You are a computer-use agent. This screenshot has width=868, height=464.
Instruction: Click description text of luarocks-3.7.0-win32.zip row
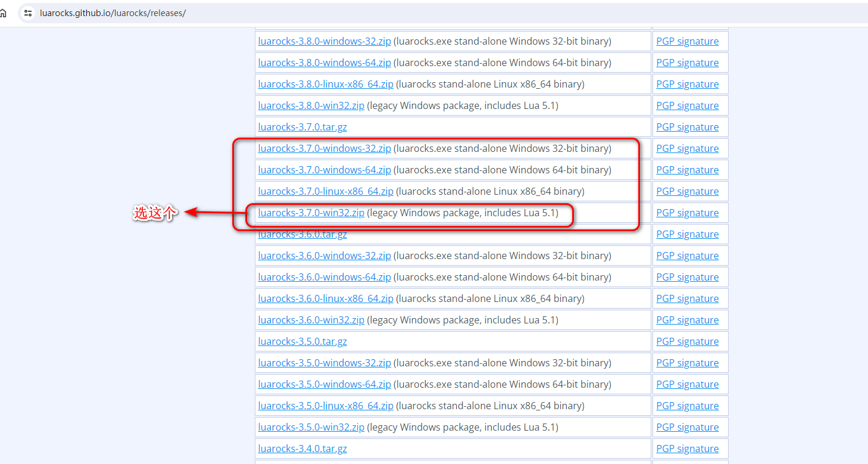pyautogui.click(x=463, y=213)
